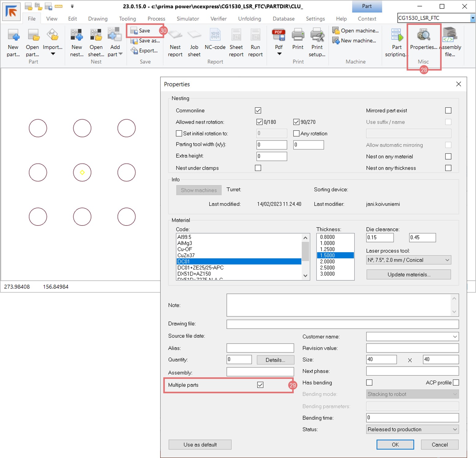
Task: Uncheck the Multiple parts checkbox
Action: point(260,385)
